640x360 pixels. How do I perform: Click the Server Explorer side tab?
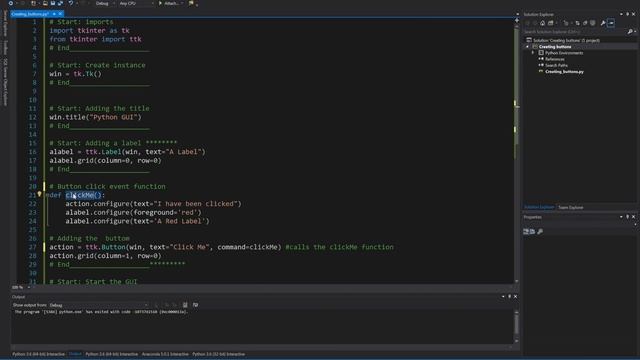5,23
